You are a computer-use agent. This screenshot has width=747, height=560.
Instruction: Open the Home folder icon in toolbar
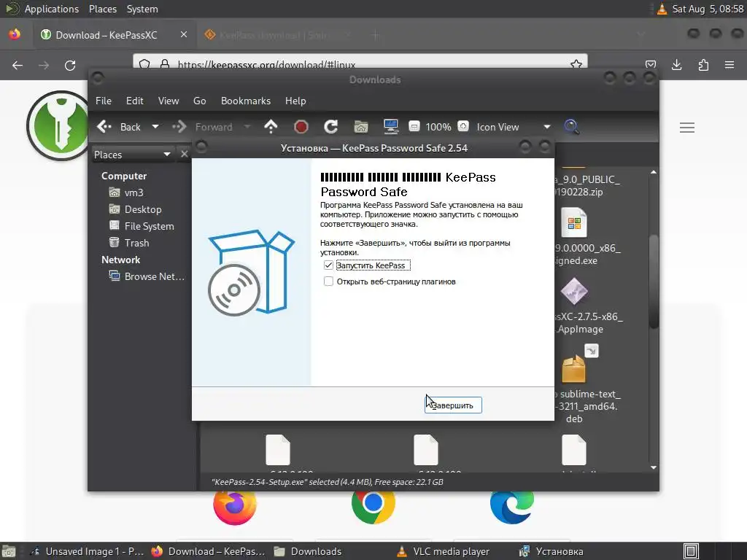click(361, 127)
